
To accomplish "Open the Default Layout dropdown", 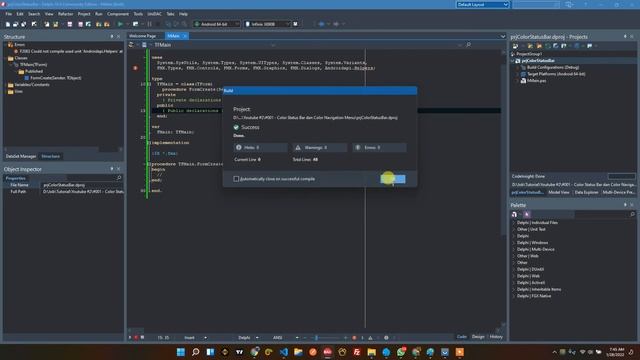I will pyautogui.click(x=482, y=4).
